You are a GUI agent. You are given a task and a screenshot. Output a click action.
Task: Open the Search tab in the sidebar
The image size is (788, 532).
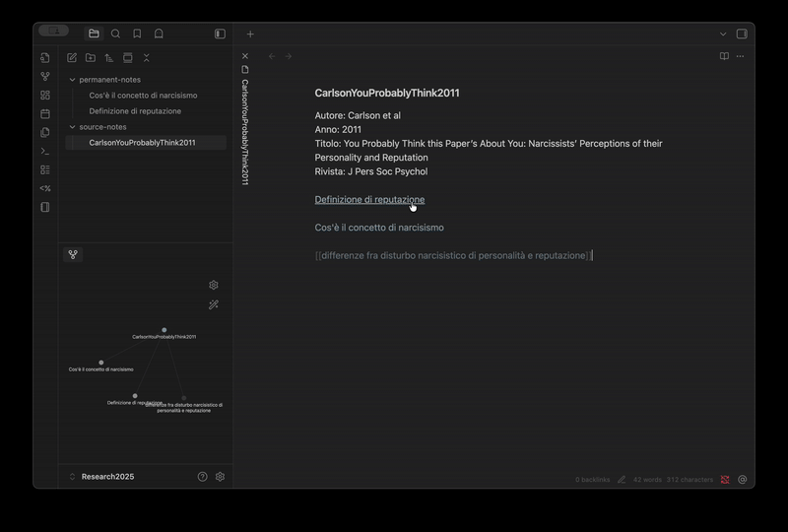(115, 33)
